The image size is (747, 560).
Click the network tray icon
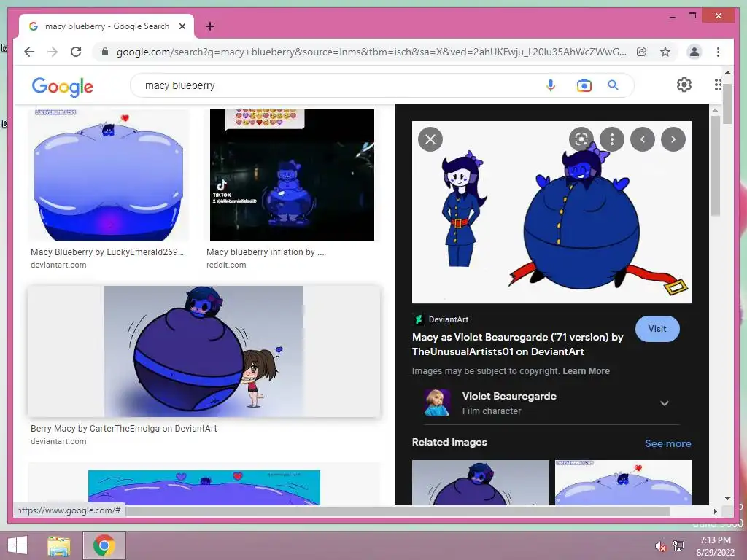678,546
